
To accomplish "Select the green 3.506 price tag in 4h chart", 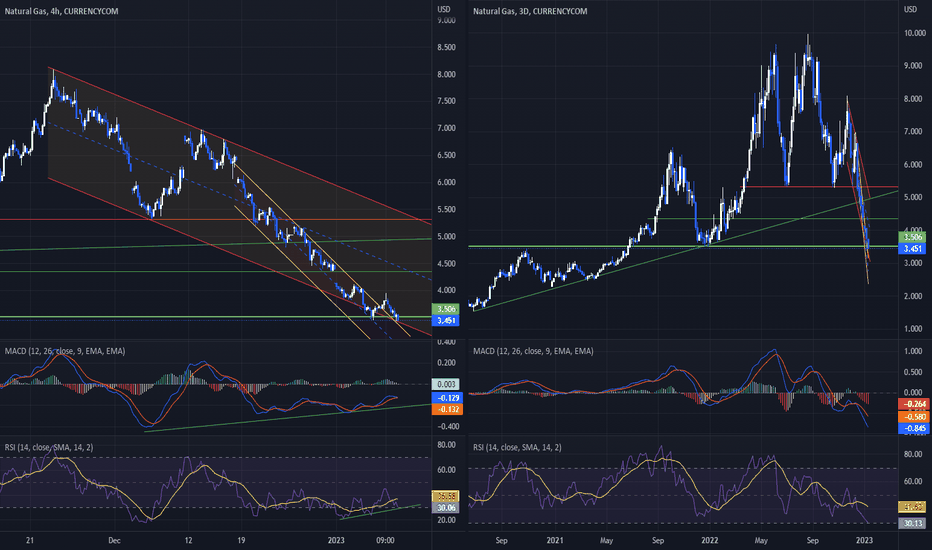I will (446, 309).
